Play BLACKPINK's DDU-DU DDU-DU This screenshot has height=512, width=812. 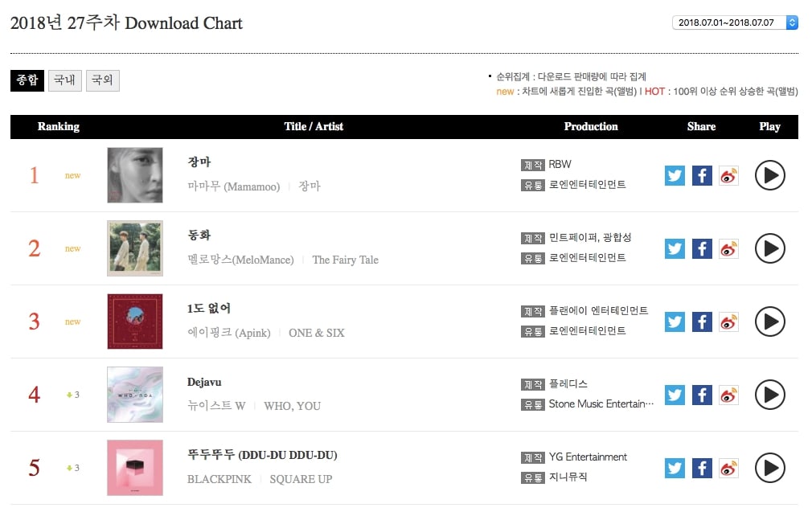pos(769,468)
